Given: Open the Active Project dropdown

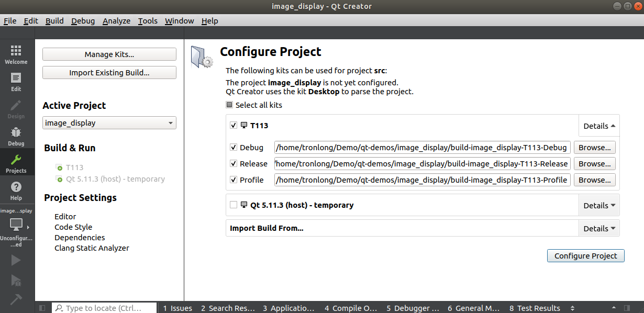Looking at the screenshot, I should coord(109,124).
